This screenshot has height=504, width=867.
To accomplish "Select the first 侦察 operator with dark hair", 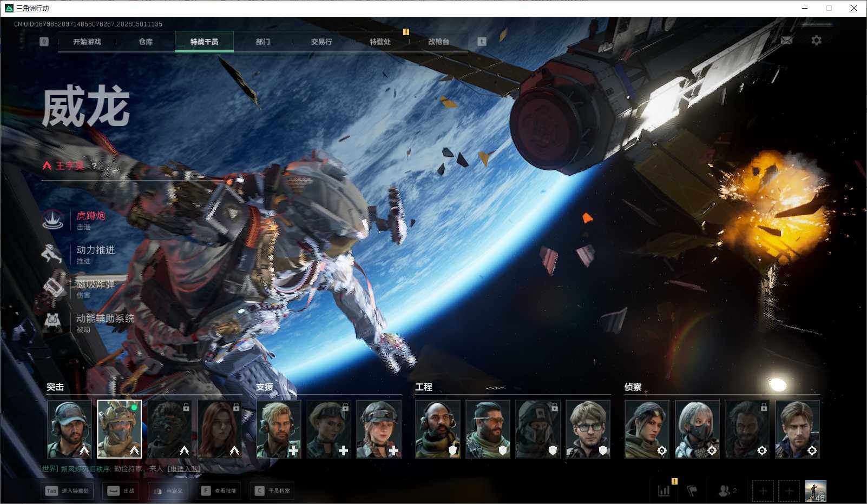I will [x=647, y=429].
